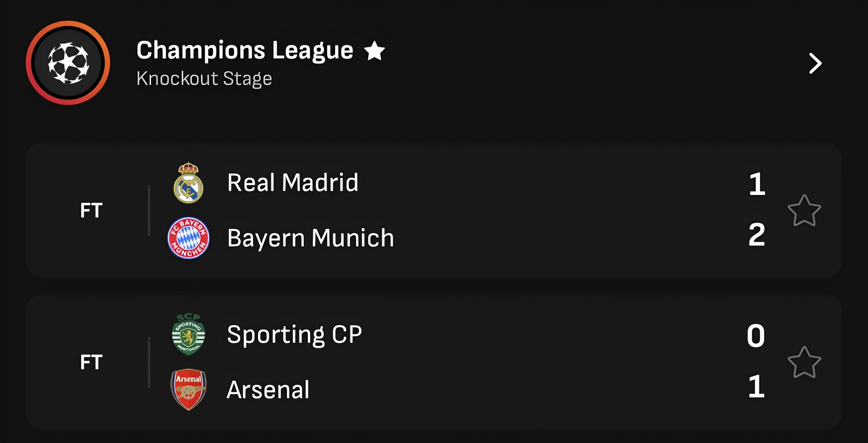
Task: Select the Sporting CP team name
Action: (x=294, y=335)
